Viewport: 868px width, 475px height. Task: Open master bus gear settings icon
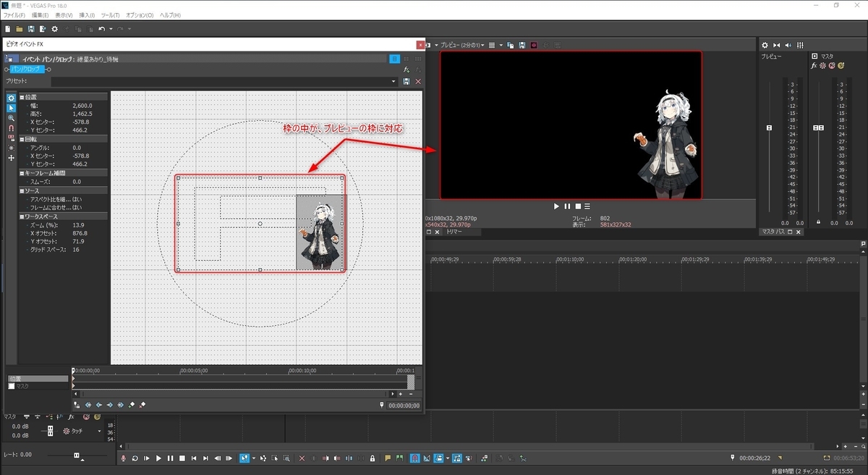(765, 45)
